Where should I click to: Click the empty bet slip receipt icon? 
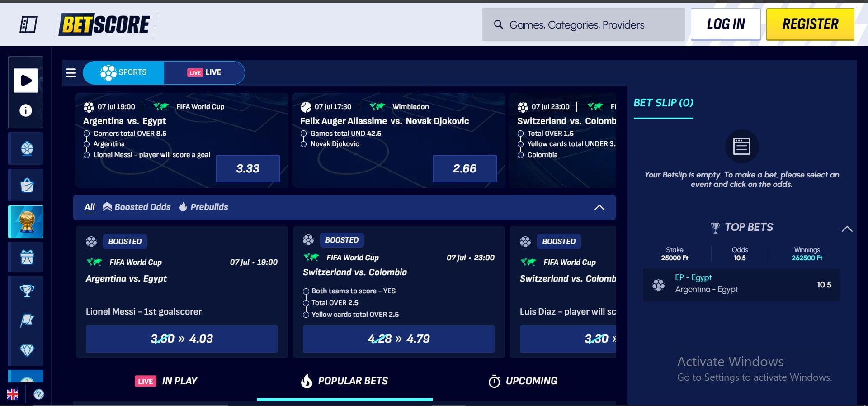pos(742,146)
